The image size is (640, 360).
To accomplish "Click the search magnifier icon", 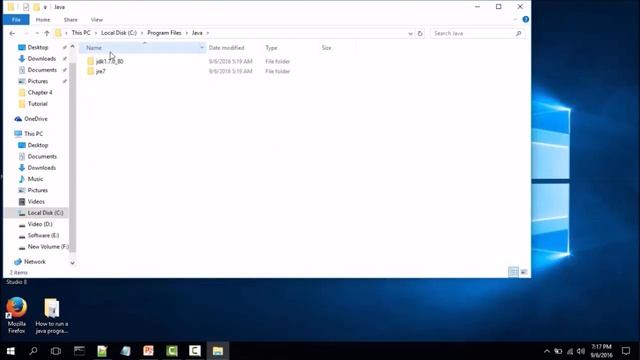I will tap(519, 33).
